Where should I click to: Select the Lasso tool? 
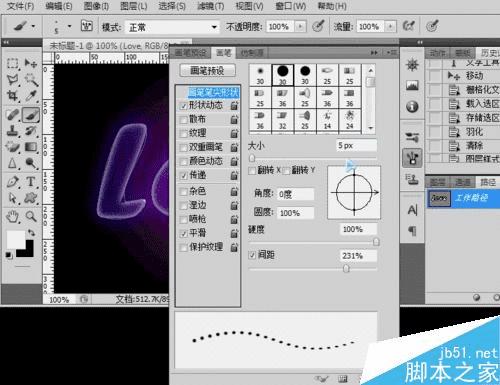click(13, 80)
